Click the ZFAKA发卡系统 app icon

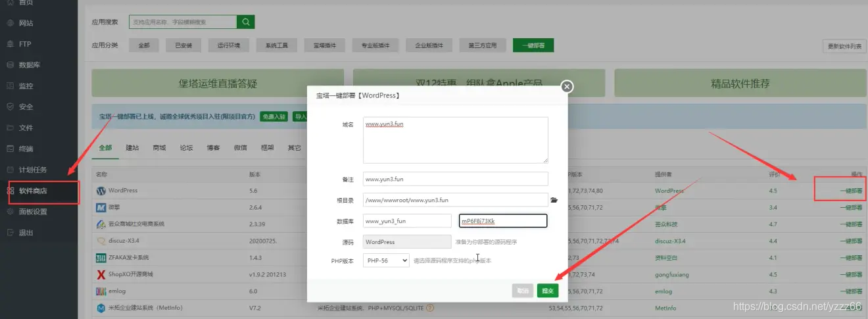(x=101, y=257)
